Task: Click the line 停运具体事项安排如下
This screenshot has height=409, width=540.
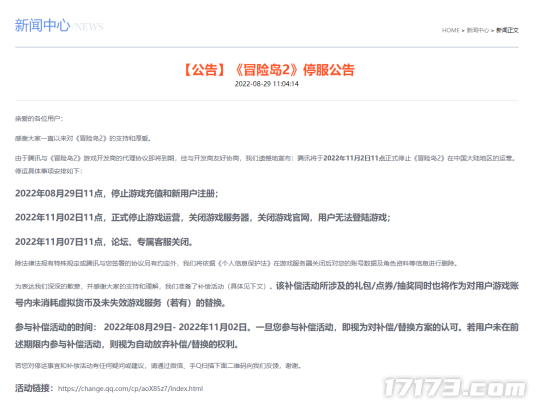Action: click(x=49, y=171)
